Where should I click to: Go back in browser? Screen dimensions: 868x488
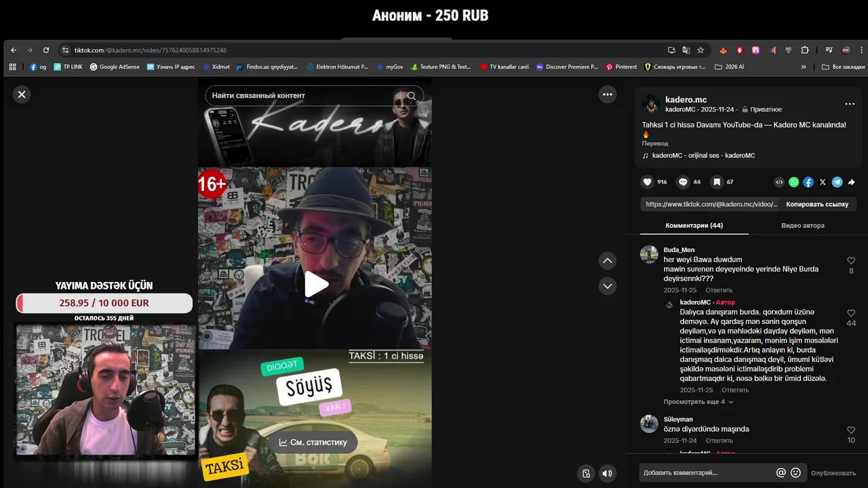tap(14, 50)
